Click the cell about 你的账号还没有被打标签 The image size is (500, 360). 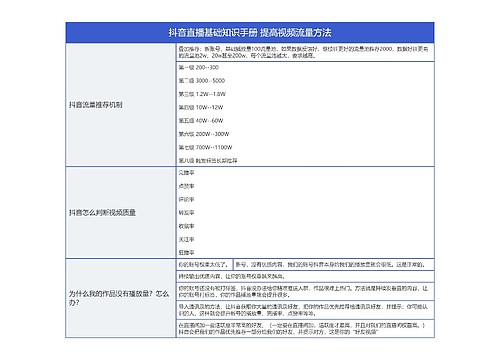(305, 292)
